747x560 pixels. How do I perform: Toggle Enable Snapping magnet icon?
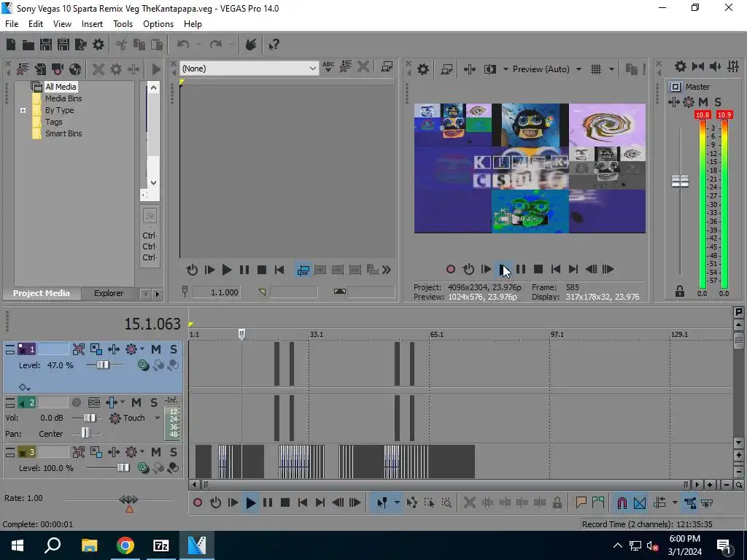622,503
